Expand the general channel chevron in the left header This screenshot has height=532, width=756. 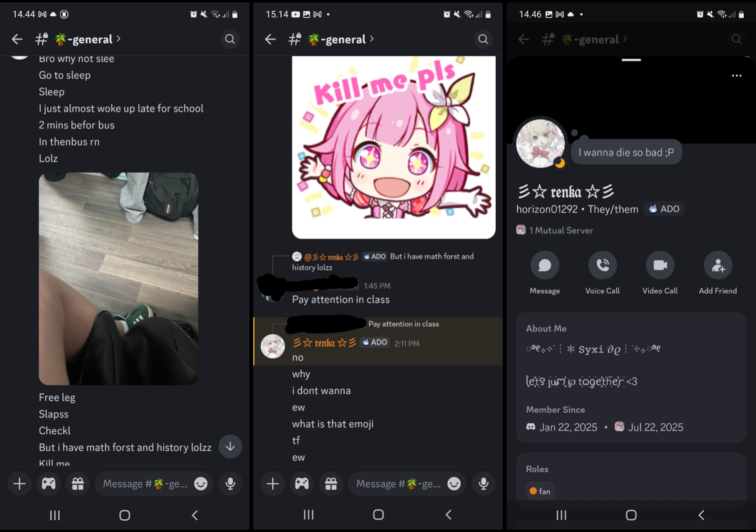[x=119, y=39]
